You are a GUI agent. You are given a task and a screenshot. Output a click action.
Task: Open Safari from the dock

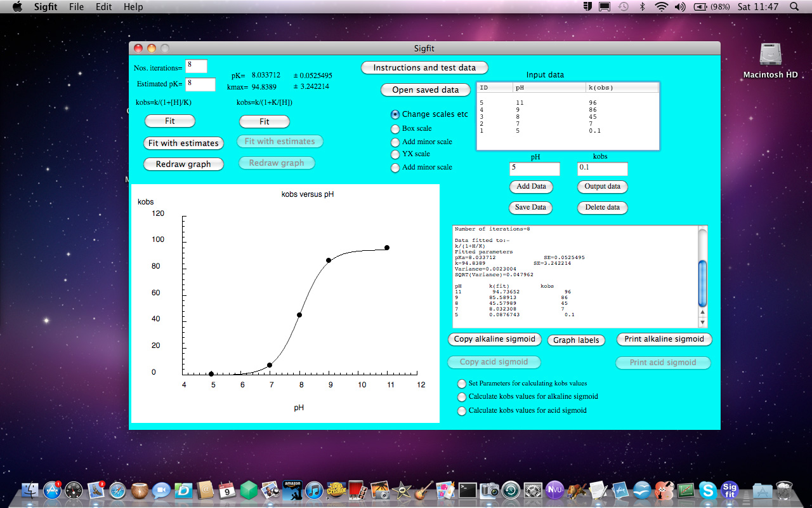118,490
